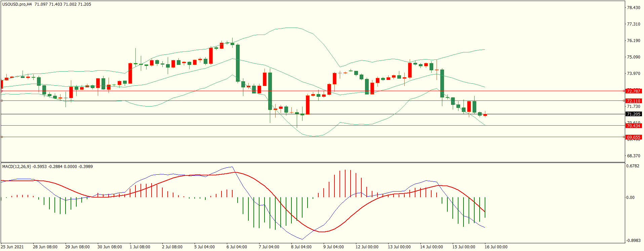Click the 75.090 price scale value
The width and height of the screenshot is (644, 251).
[634, 57]
